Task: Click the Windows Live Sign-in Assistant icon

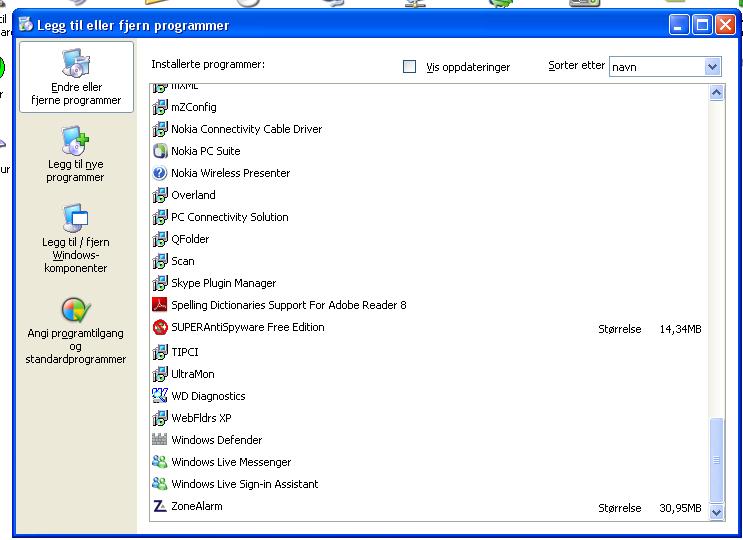Action: [x=160, y=483]
